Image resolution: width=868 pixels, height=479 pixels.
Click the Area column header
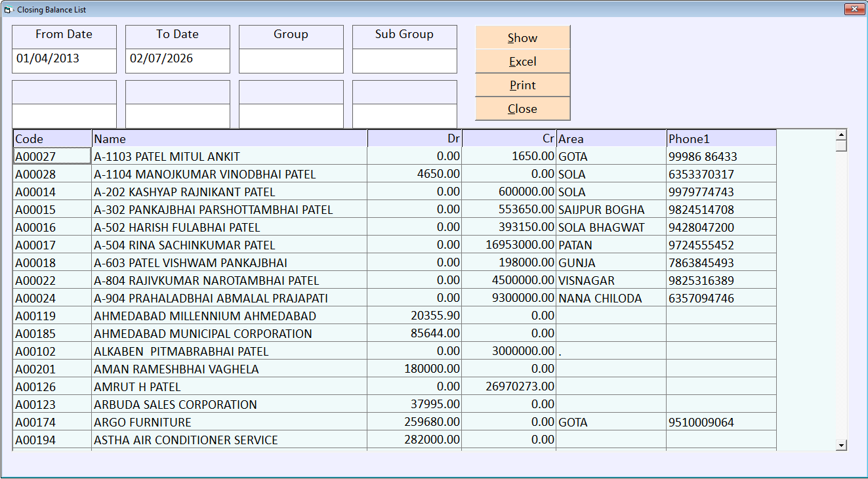point(611,138)
